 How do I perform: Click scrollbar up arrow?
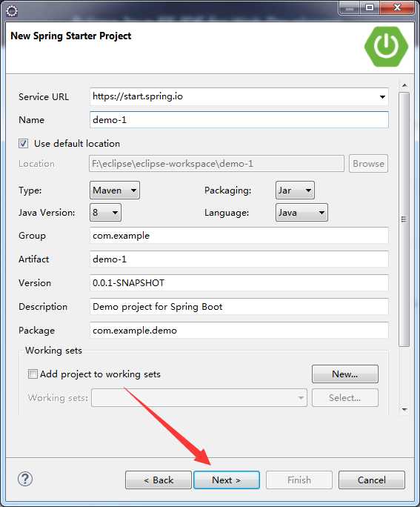click(x=404, y=86)
